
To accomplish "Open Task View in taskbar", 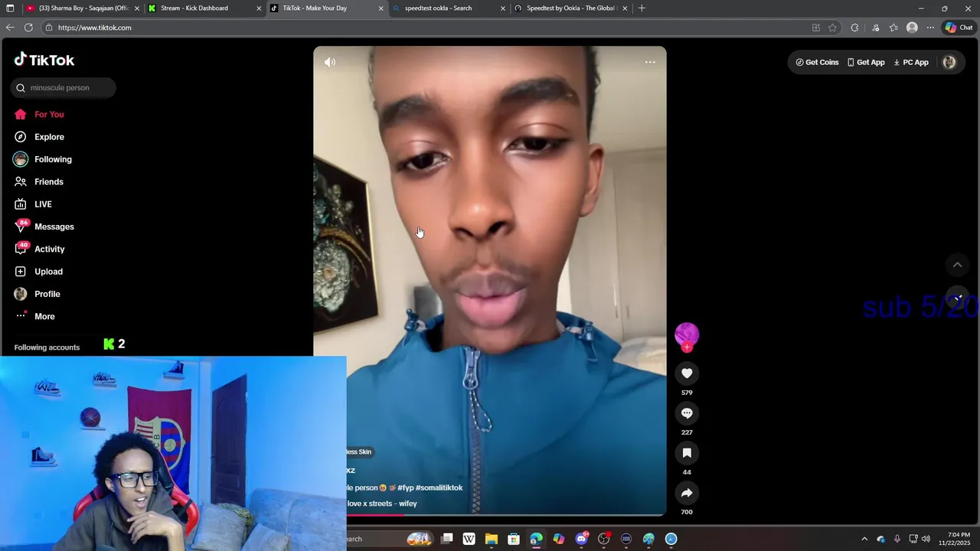I will coord(447,539).
